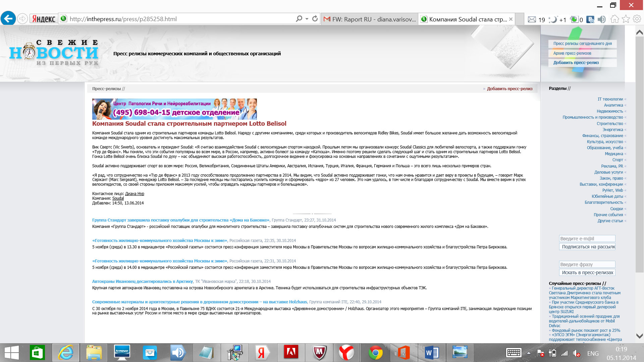
Task: Refresh the page with reload icon
Action: pos(315,19)
